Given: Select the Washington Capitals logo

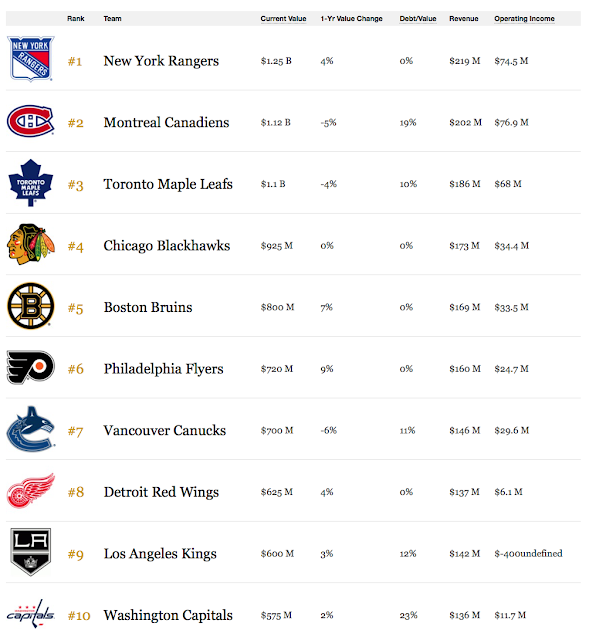Looking at the screenshot, I should 31,613.
